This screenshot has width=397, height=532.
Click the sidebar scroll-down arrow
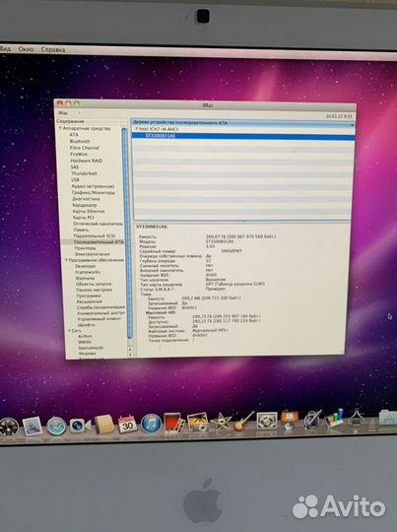(131, 355)
